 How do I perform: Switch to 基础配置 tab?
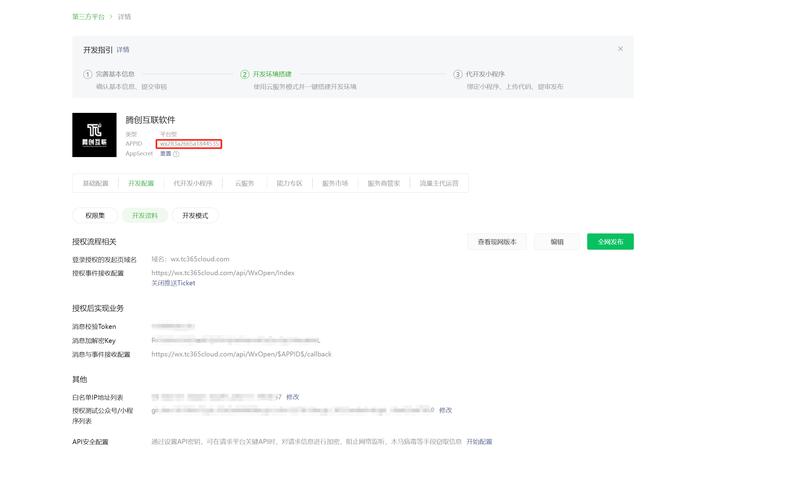click(x=95, y=183)
